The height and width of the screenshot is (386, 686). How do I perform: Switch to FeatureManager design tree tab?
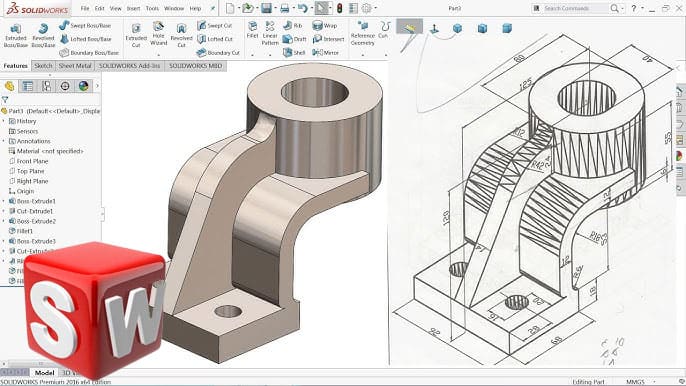tap(9, 86)
